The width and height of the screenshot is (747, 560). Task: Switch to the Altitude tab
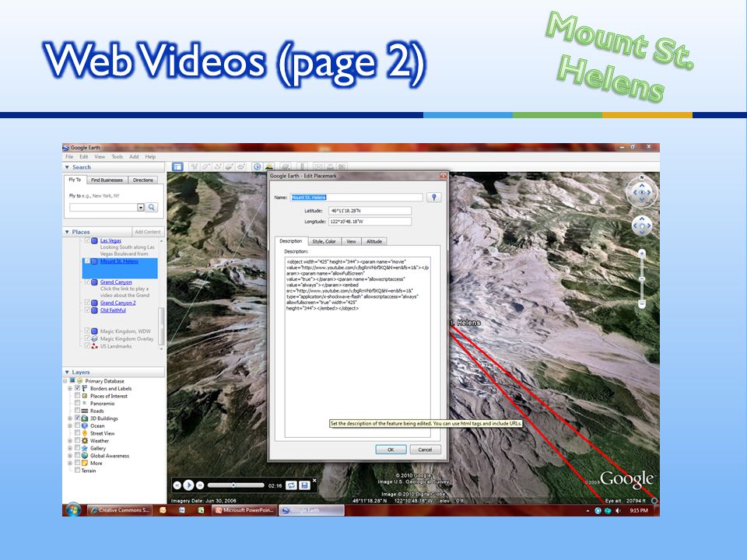(374, 241)
